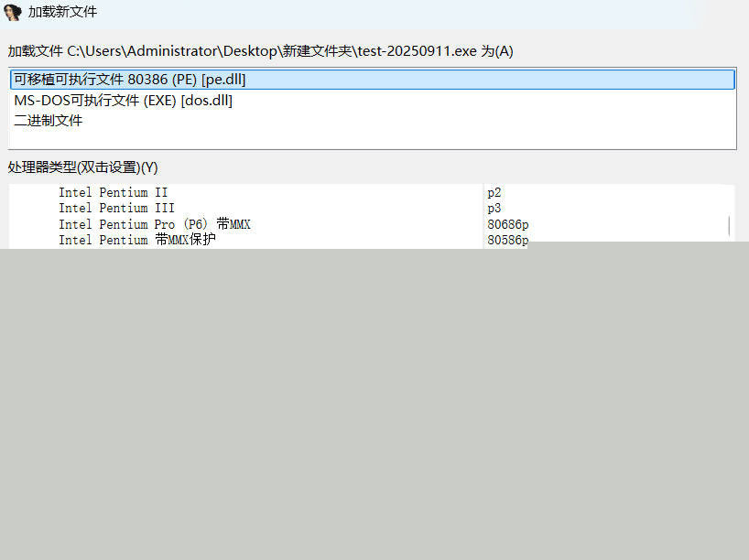Click the 80586p processor code cell
Viewport: 749px width, 560px height.
506,240
